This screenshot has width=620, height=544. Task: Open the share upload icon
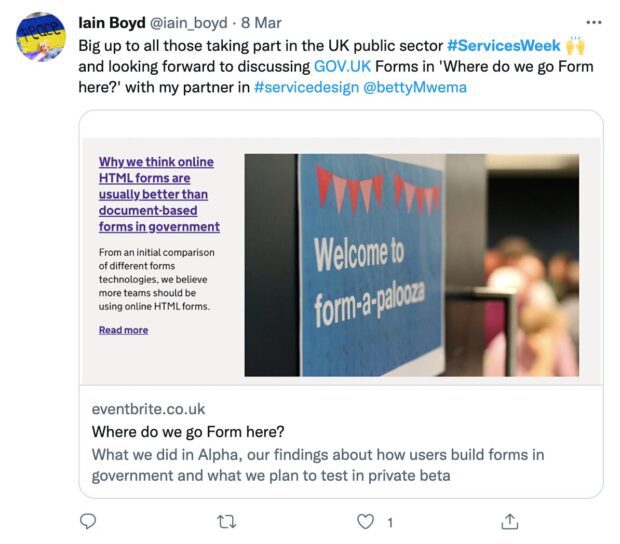[509, 521]
